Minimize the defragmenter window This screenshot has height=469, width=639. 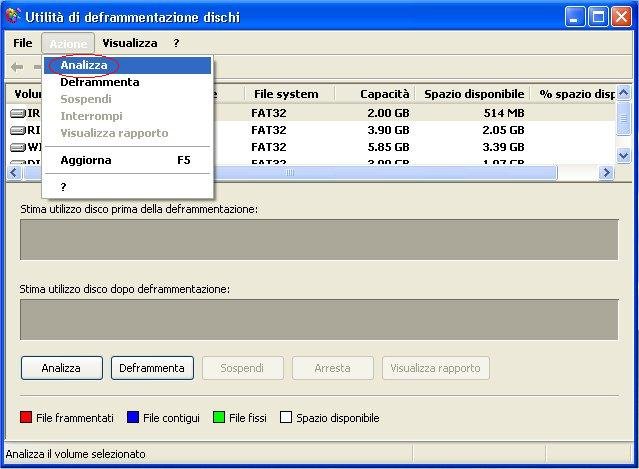[x=575, y=17]
